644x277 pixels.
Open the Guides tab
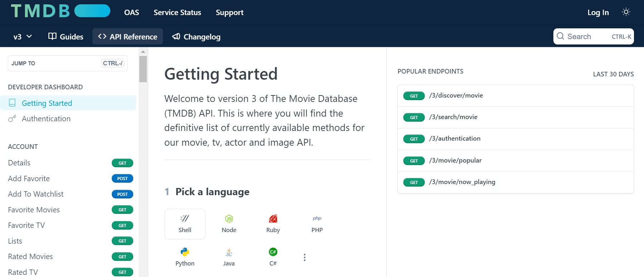[66, 37]
